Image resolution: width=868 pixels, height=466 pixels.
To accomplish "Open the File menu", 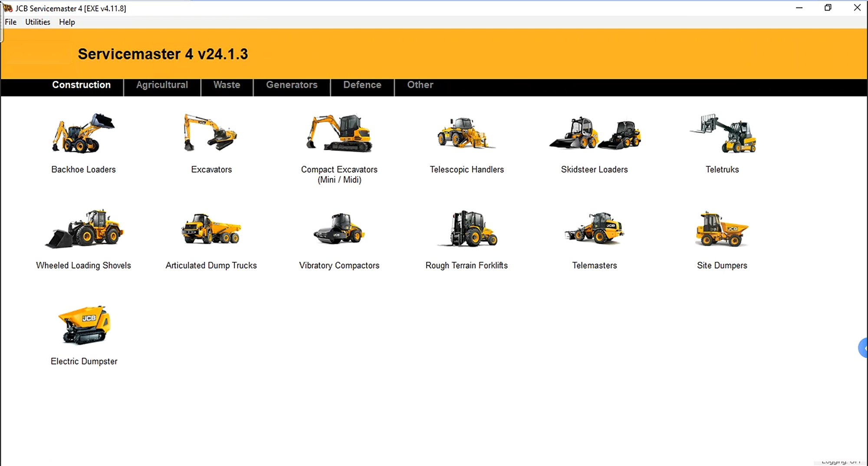I will tap(11, 22).
